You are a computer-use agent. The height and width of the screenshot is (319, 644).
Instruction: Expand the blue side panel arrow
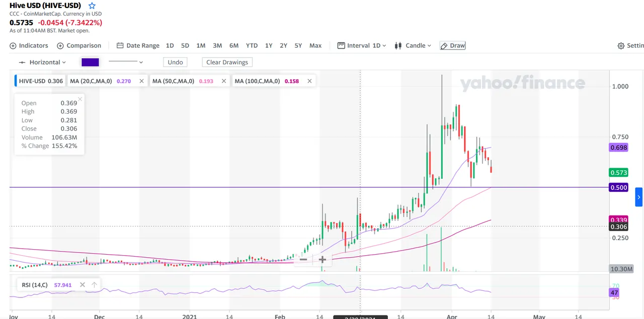tap(639, 197)
